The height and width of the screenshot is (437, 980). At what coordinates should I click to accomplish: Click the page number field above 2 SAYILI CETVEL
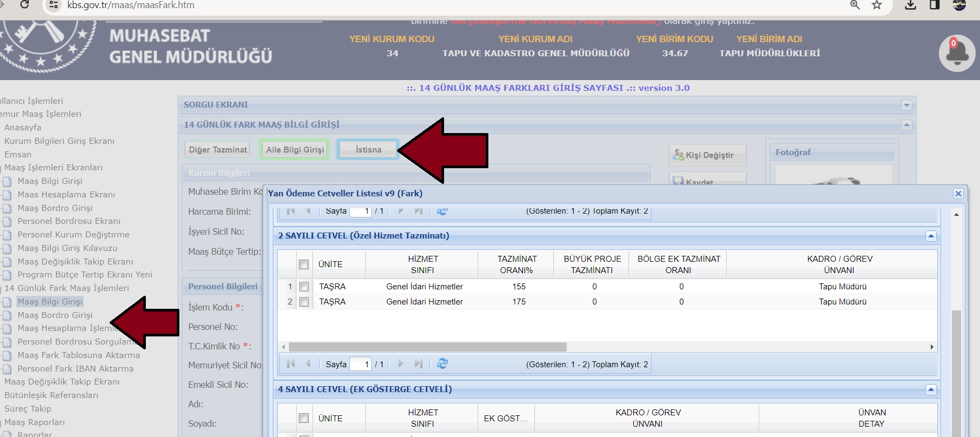click(360, 211)
